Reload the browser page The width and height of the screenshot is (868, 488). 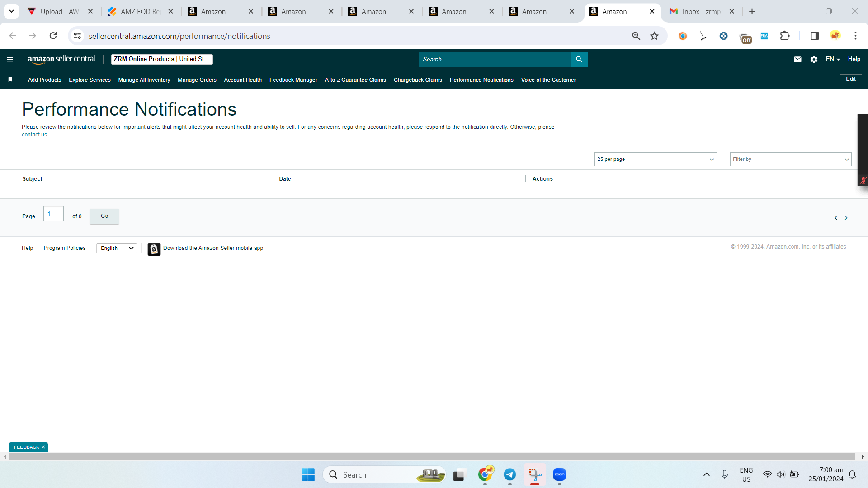[x=53, y=36]
